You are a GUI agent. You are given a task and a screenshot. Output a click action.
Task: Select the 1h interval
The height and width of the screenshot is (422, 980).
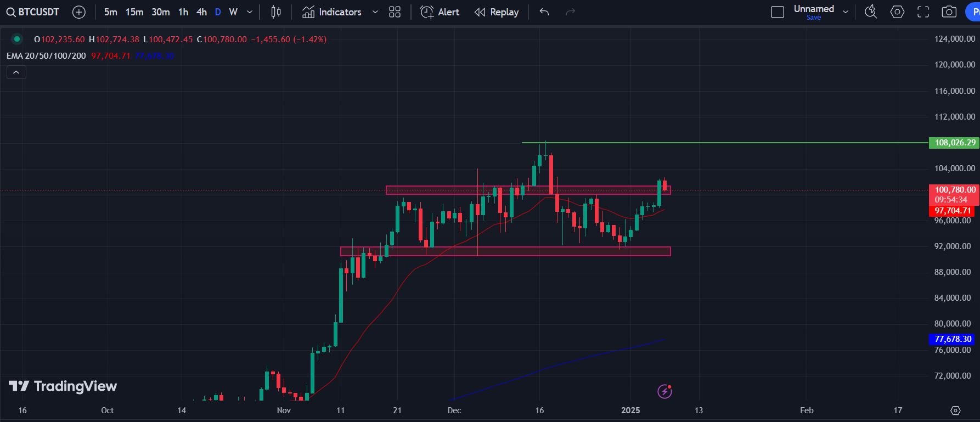[x=183, y=12]
